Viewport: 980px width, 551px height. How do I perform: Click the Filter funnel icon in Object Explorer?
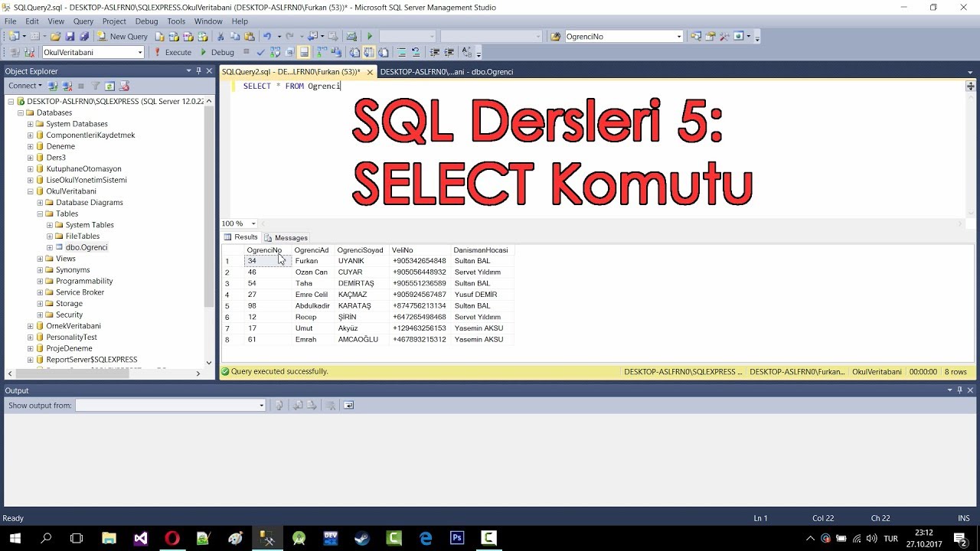point(96,86)
